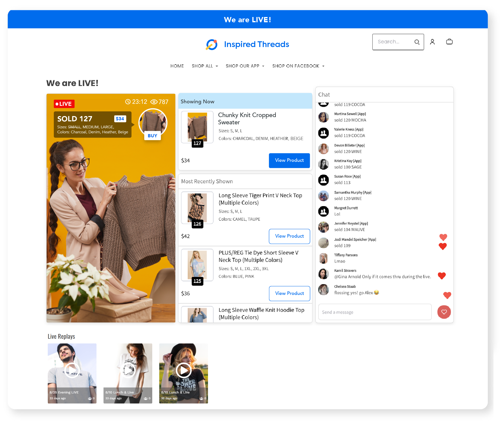The height and width of the screenshot is (425, 504).
Task: Click Kamil Stravers's message to Gina Arnold
Action: click(x=382, y=277)
